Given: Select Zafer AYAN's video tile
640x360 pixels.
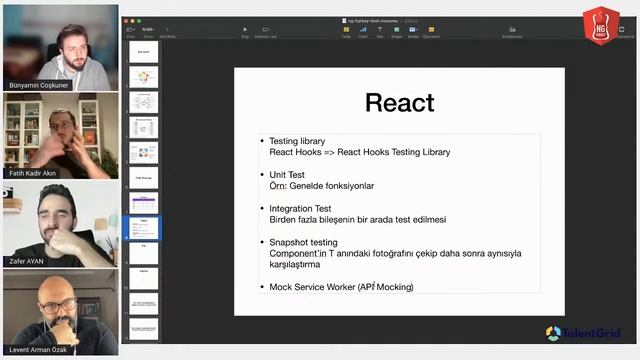Looking at the screenshot, I should 61,224.
